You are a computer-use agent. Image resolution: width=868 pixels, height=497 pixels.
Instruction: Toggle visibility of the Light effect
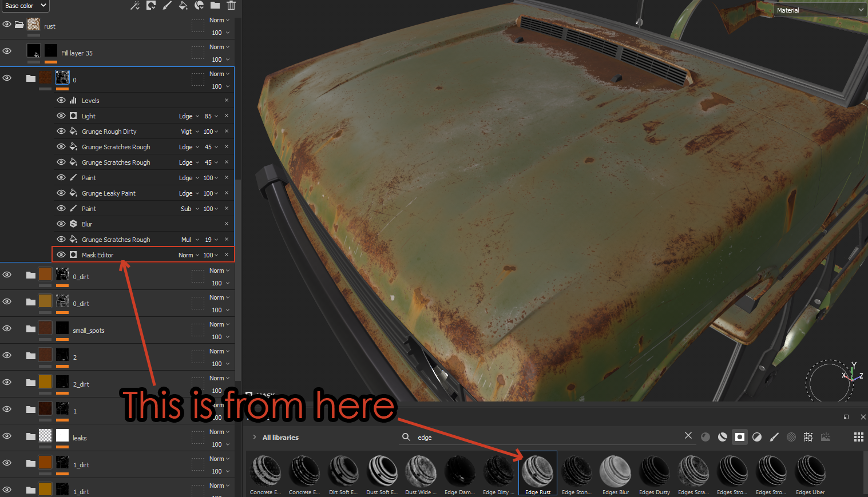point(61,116)
